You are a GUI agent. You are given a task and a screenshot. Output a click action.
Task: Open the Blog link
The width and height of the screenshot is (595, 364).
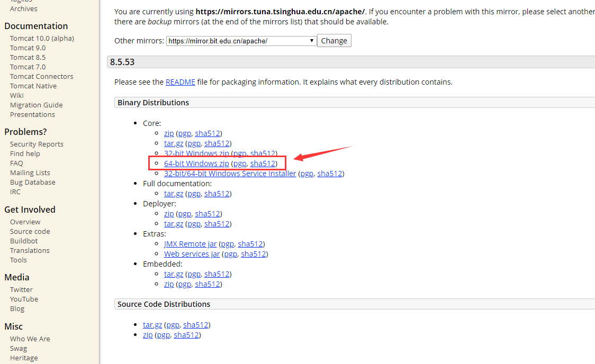17,308
